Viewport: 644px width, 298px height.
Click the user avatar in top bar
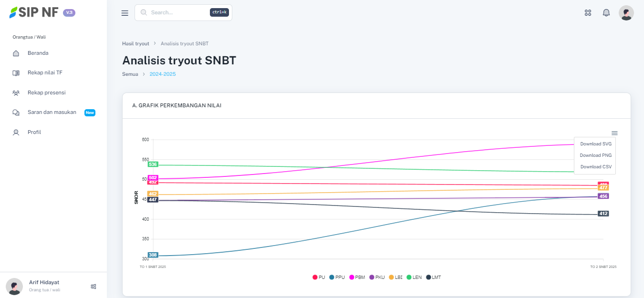point(626,13)
